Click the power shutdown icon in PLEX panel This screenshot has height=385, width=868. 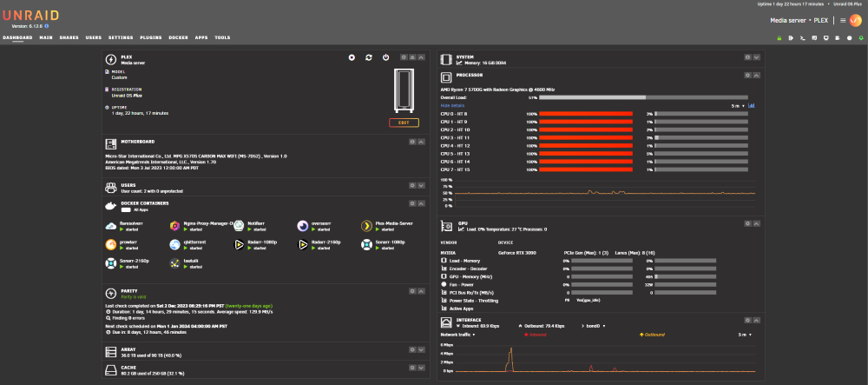386,57
